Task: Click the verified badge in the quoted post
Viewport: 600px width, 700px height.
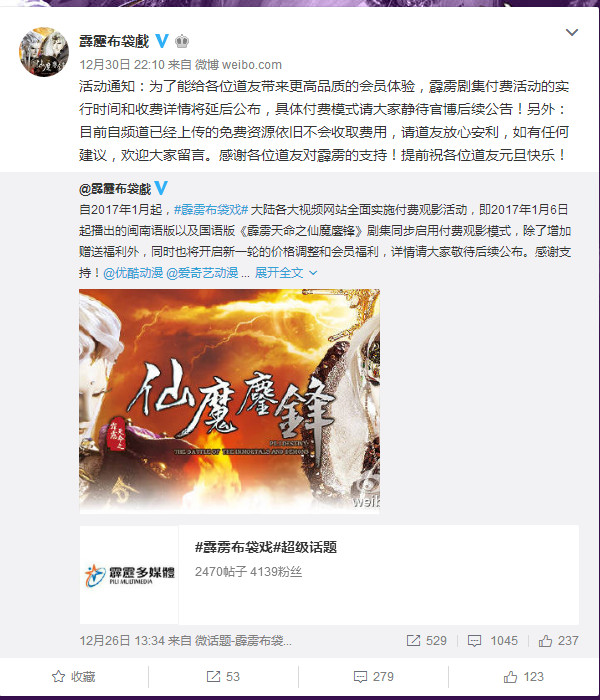Action: 161,188
